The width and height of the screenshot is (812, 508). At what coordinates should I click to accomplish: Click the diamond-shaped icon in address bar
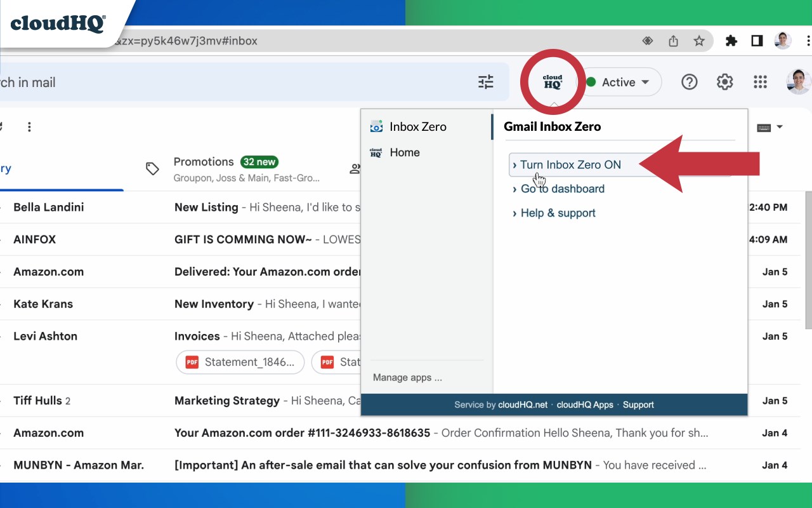[x=648, y=41]
